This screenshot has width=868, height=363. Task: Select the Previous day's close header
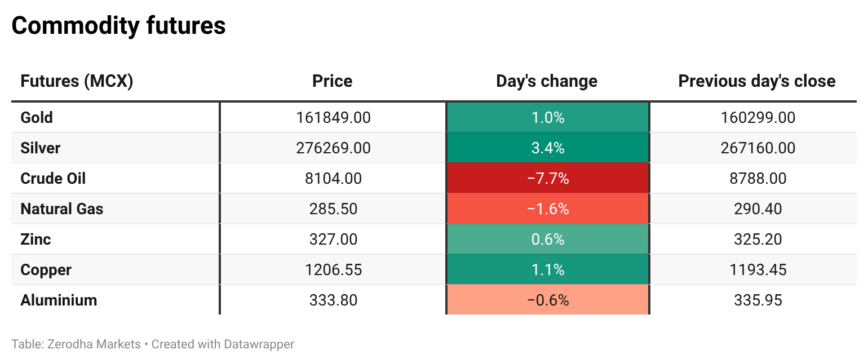point(757,81)
